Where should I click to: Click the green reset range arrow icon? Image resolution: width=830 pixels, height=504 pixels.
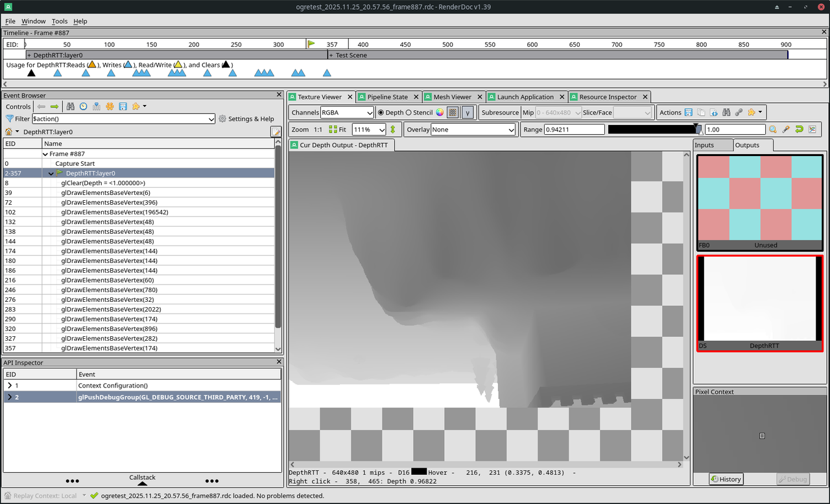click(x=799, y=130)
